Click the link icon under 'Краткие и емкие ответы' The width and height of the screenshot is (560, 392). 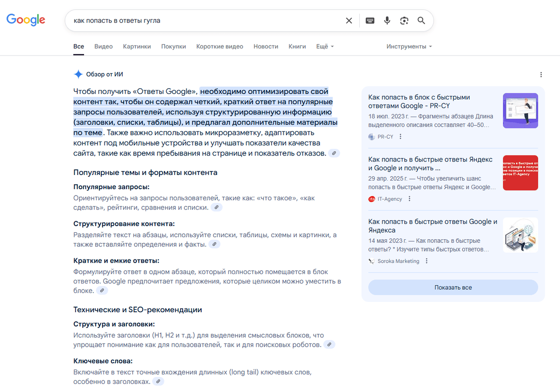[x=102, y=290]
